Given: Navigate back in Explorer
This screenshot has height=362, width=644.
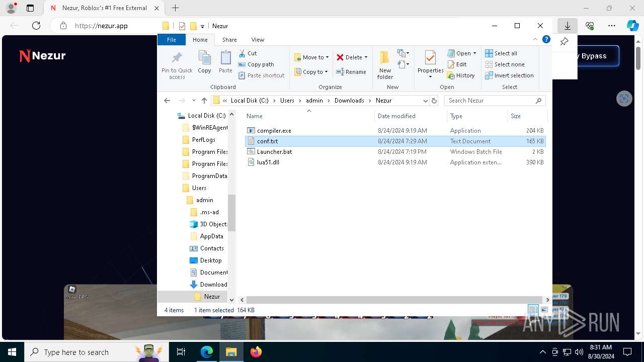Looking at the screenshot, I should point(167,101).
